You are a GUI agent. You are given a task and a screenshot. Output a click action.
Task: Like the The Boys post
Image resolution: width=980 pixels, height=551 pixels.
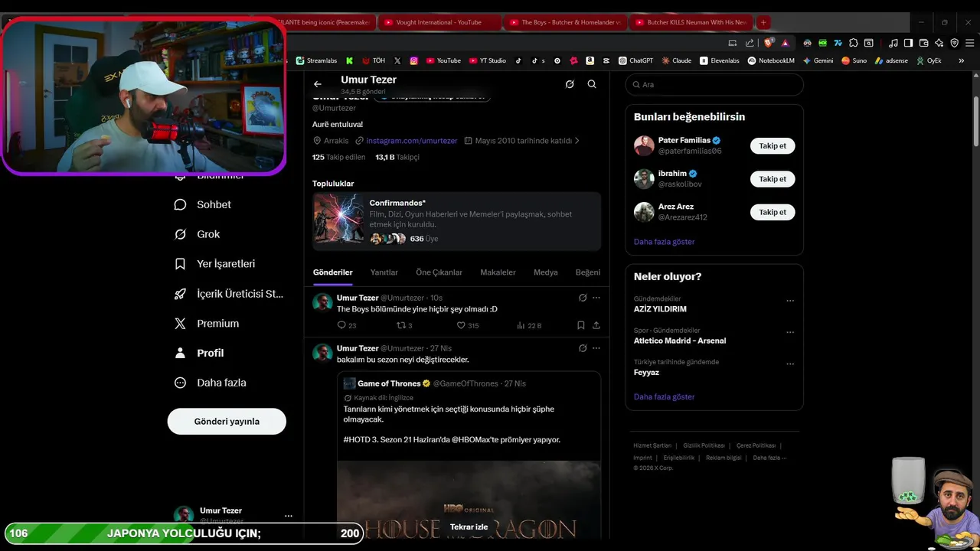coord(461,325)
